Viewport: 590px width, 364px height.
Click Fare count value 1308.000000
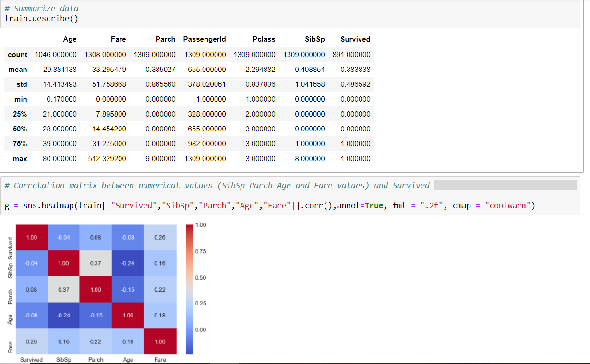click(x=105, y=55)
